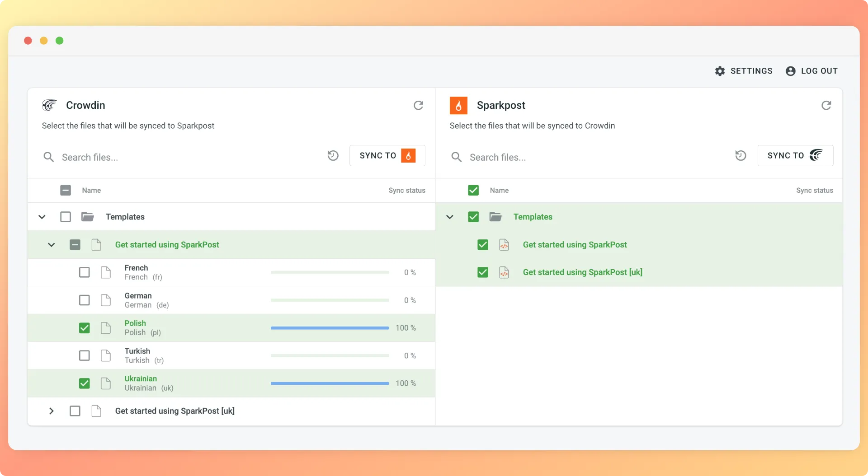Open sync history in Crowdin panel

pyautogui.click(x=333, y=156)
